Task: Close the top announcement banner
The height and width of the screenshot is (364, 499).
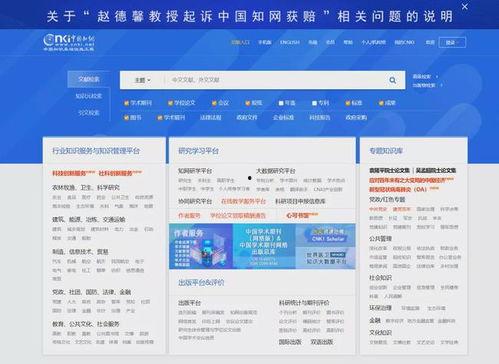Action: [465, 6]
